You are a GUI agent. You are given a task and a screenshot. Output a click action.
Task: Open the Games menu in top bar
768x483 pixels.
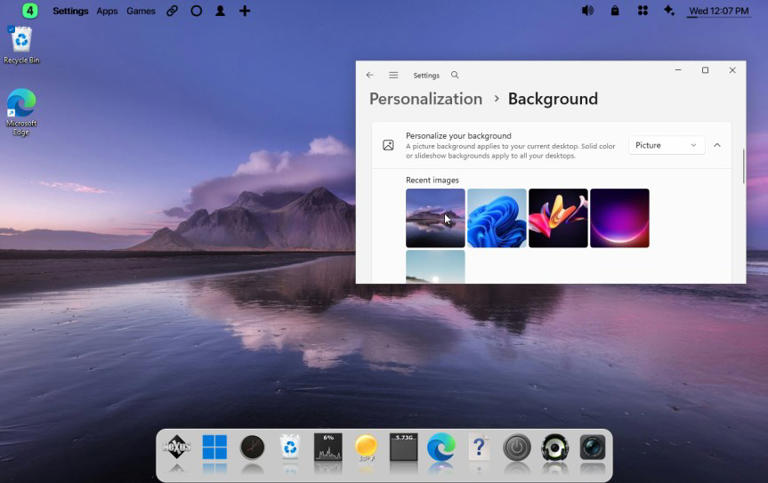[141, 11]
